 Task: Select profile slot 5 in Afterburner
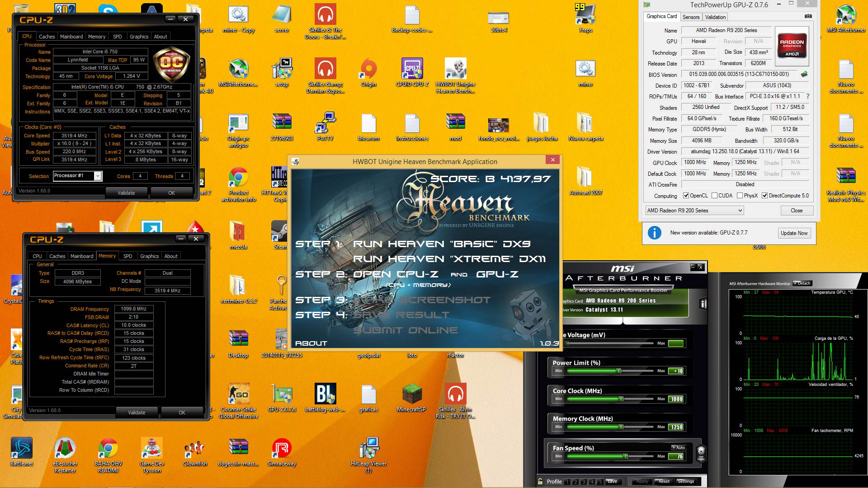click(x=600, y=482)
